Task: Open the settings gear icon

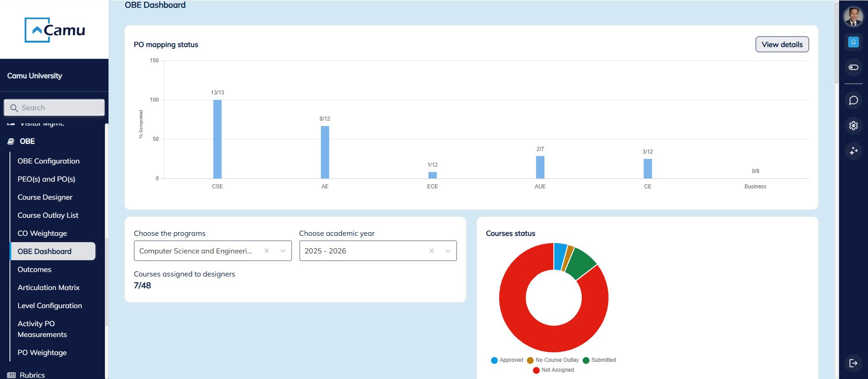Action: (x=853, y=126)
